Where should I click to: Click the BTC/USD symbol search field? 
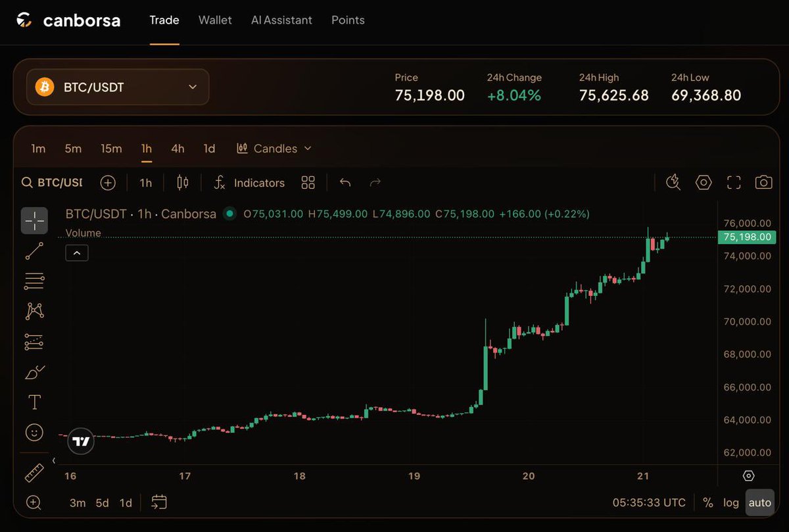pyautogui.click(x=52, y=183)
